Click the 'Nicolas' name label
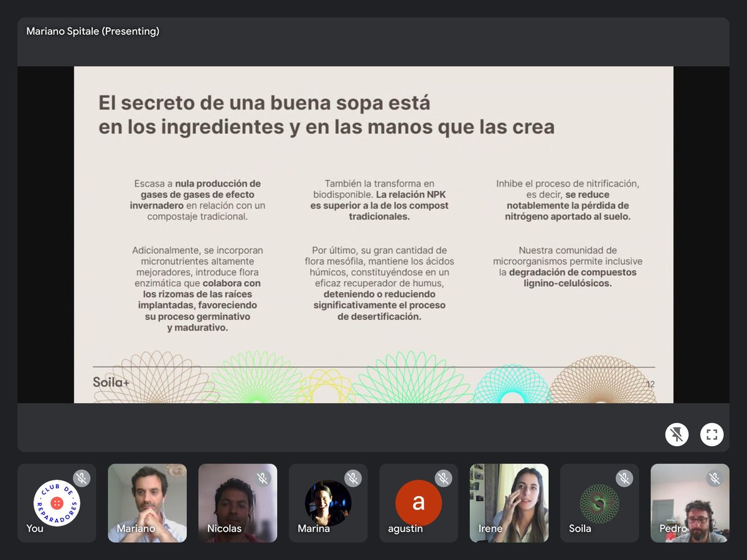This screenshot has height=560, width=747. tap(224, 528)
